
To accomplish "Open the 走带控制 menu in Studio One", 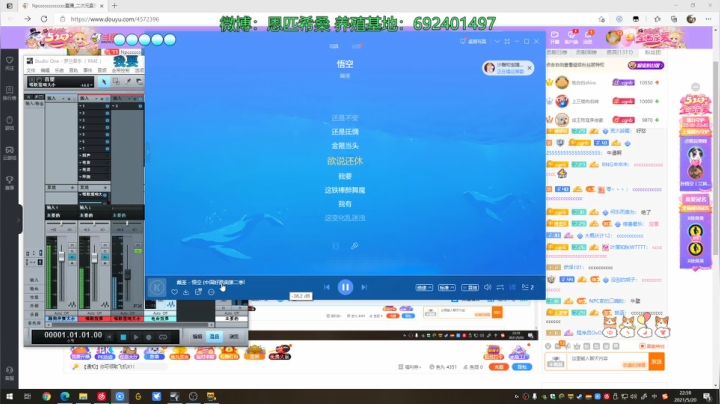I will point(120,70).
